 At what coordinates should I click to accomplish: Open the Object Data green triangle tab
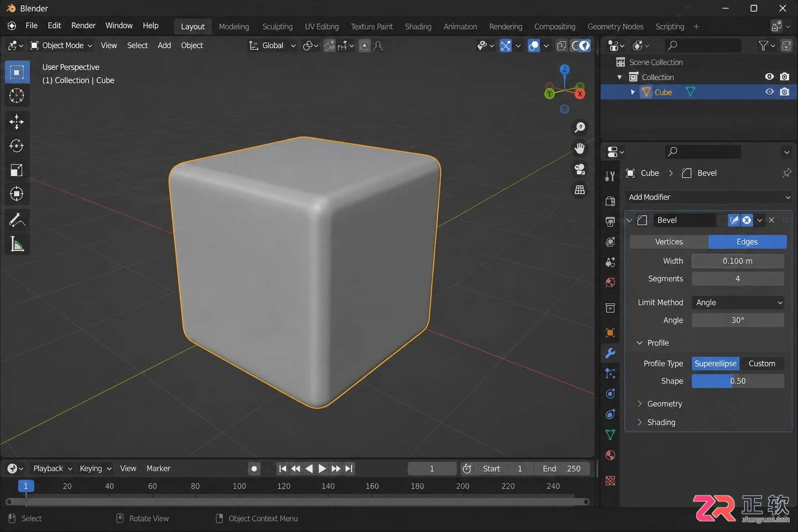coord(610,435)
